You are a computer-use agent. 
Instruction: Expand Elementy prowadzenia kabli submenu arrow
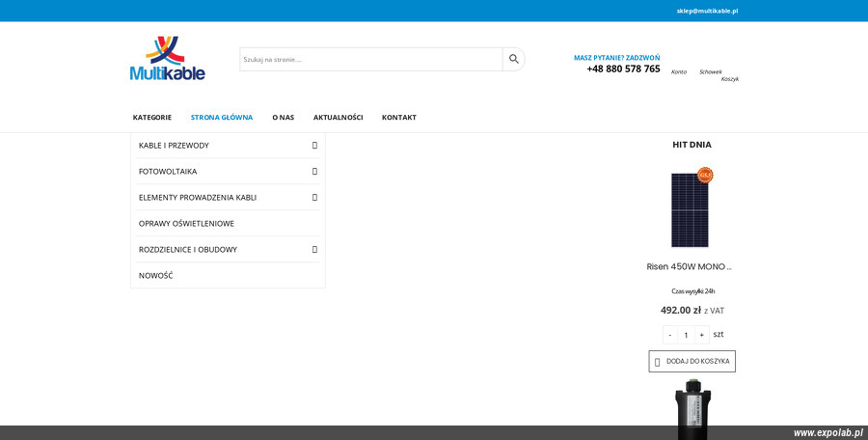click(314, 197)
